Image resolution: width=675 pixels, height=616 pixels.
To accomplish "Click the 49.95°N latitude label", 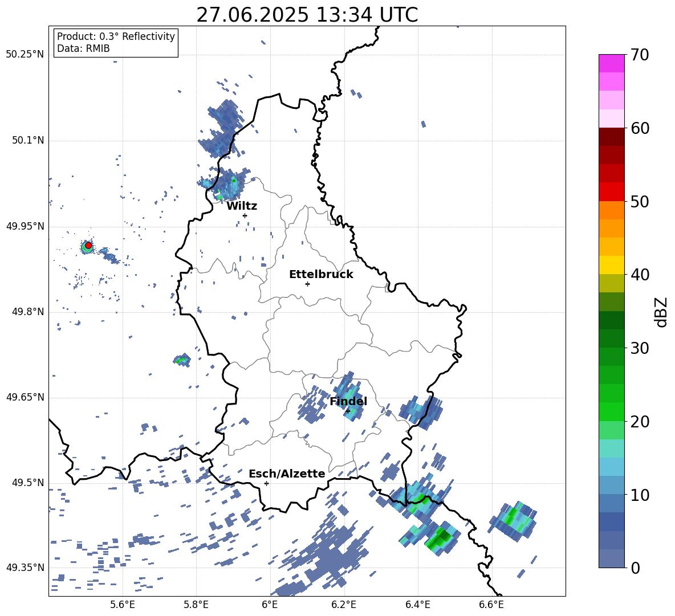I will (x=25, y=226).
